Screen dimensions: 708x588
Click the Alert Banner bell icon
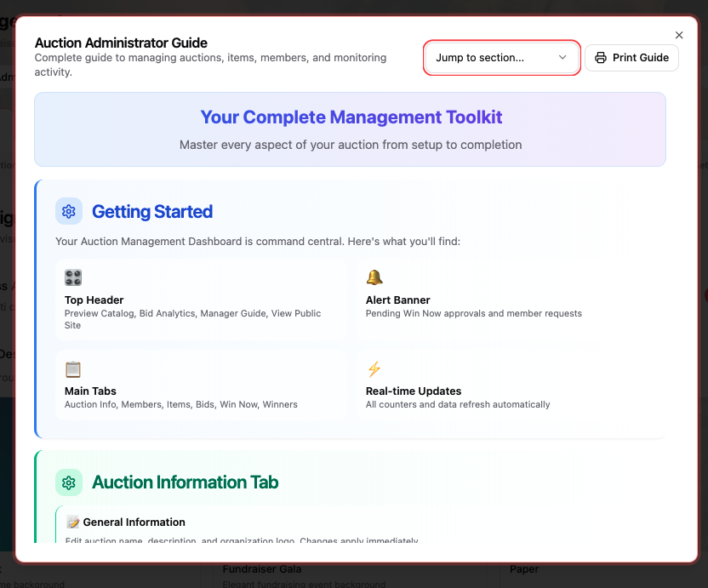pos(374,277)
